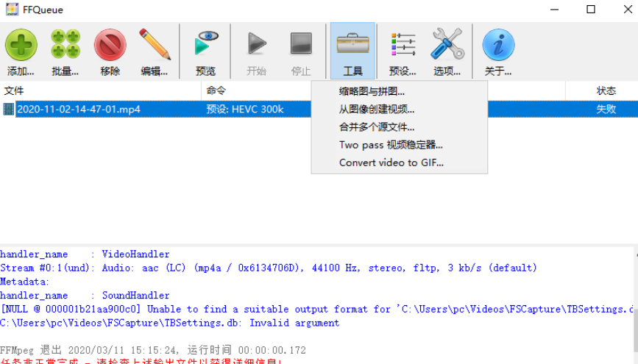The width and height of the screenshot is (638, 364).
Task: Click the 文件 column header
Action: pos(101,90)
